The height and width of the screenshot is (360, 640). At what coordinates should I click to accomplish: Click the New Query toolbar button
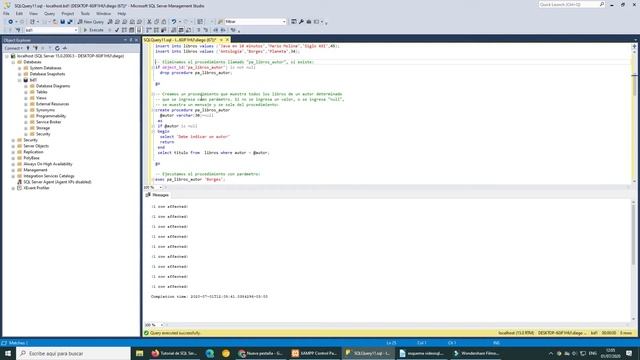click(x=91, y=22)
